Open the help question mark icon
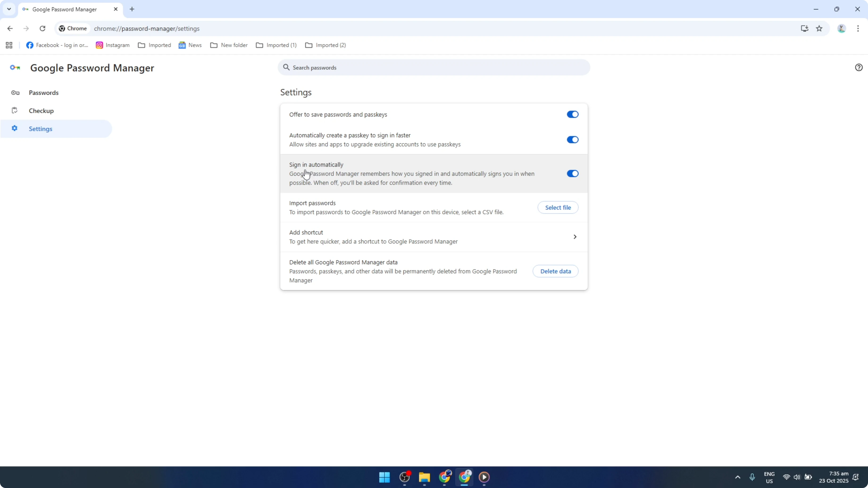This screenshot has height=488, width=868. point(859,67)
